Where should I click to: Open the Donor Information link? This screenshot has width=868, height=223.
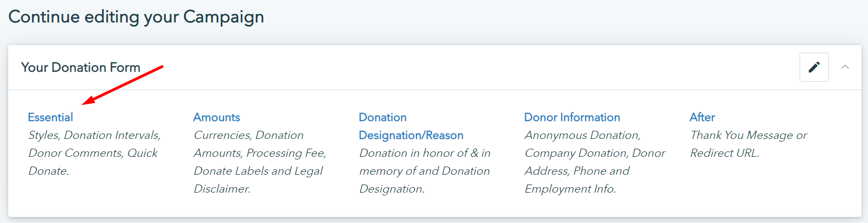coord(572,117)
